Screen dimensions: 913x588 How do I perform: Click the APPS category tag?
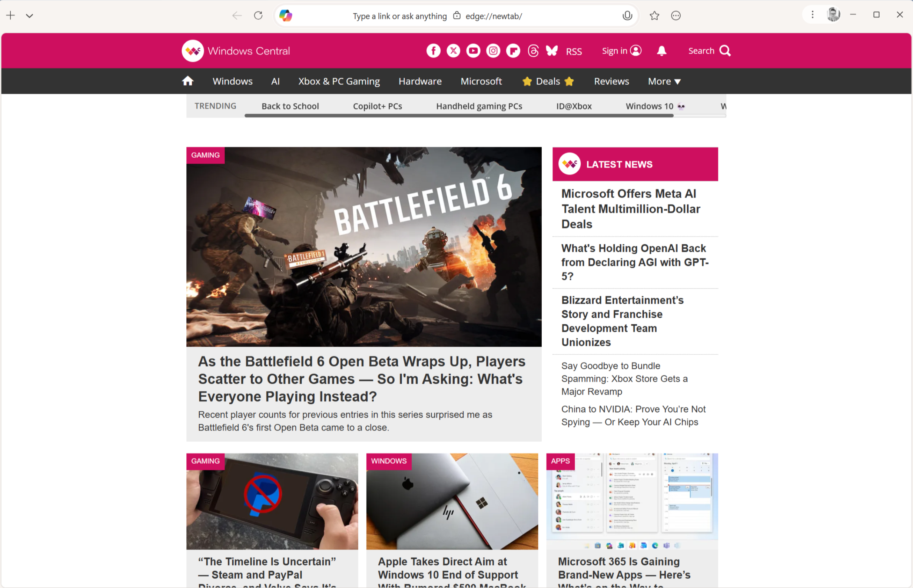coord(560,461)
